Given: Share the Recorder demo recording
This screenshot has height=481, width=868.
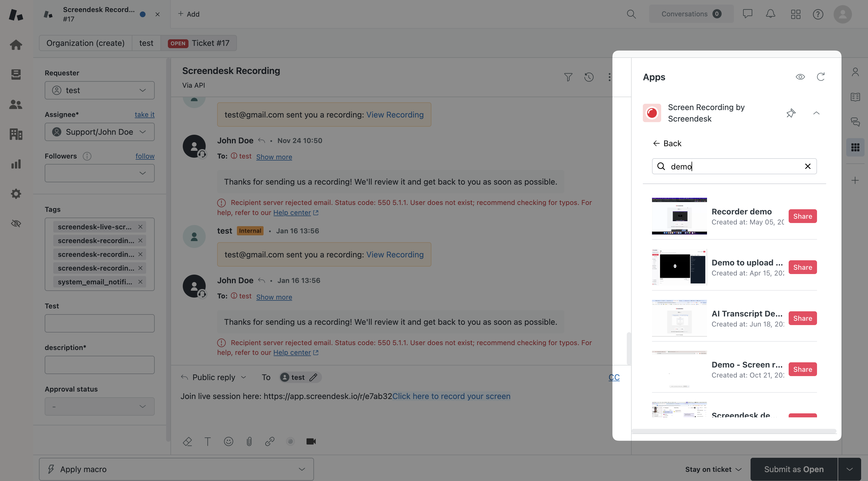Looking at the screenshot, I should 802,216.
